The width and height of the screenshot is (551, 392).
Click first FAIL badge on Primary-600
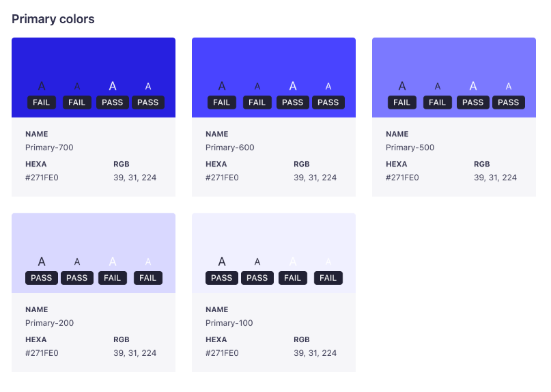tap(222, 102)
